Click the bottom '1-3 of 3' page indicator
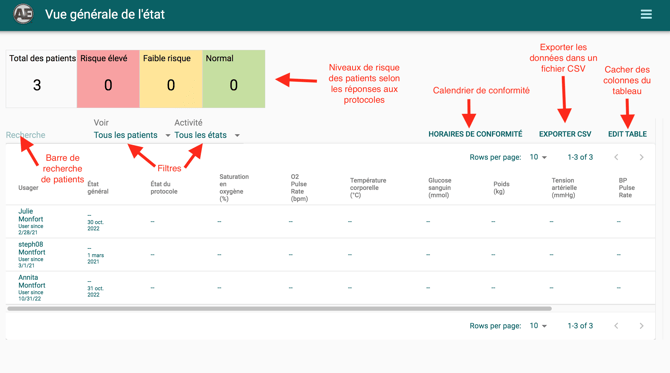Screen dimensions: 670x373 click(580, 326)
